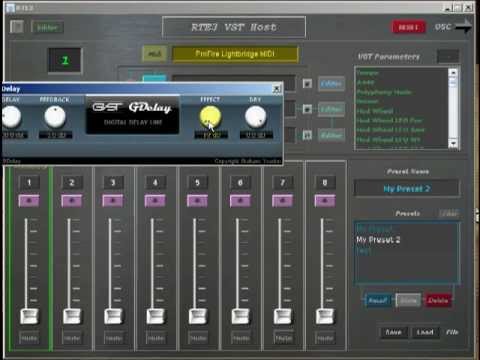
Task: Mute channel 8
Action: pos(325,338)
